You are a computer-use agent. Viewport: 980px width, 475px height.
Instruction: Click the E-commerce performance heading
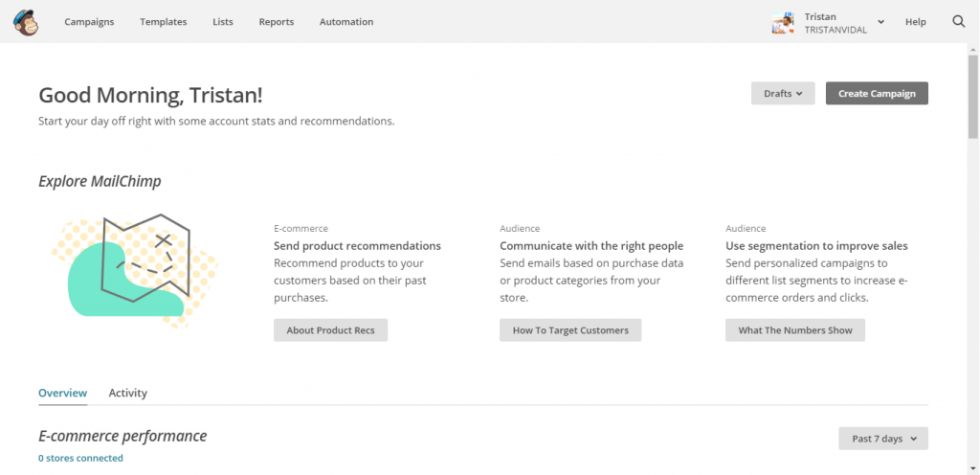click(122, 437)
